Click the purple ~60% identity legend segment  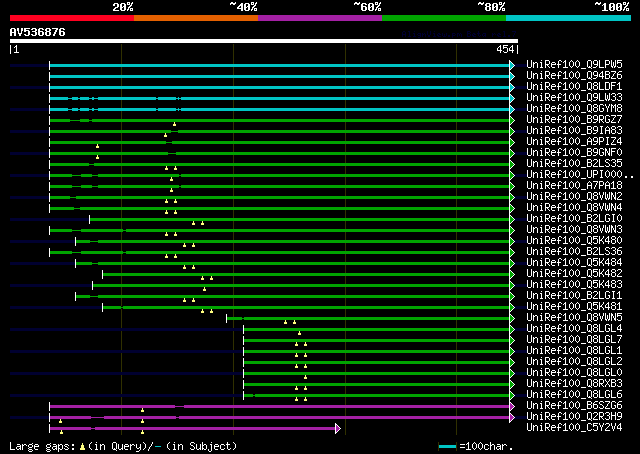click(x=320, y=18)
